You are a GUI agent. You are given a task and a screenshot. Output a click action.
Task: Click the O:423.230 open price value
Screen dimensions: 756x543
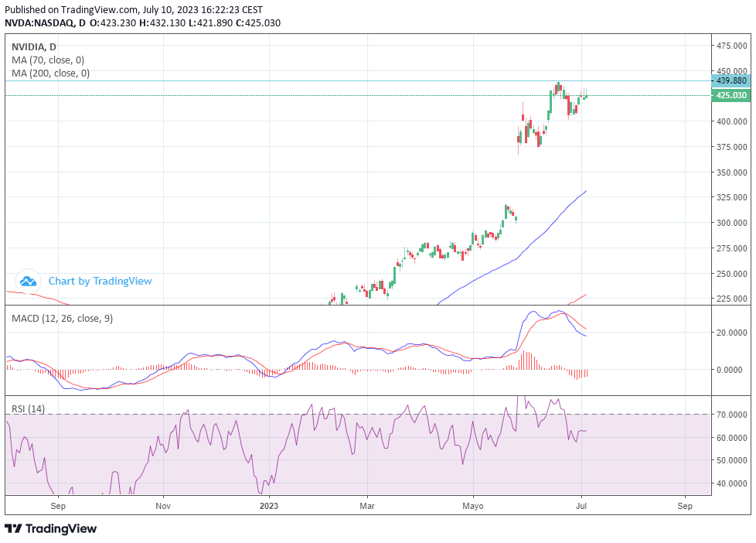click(x=113, y=22)
